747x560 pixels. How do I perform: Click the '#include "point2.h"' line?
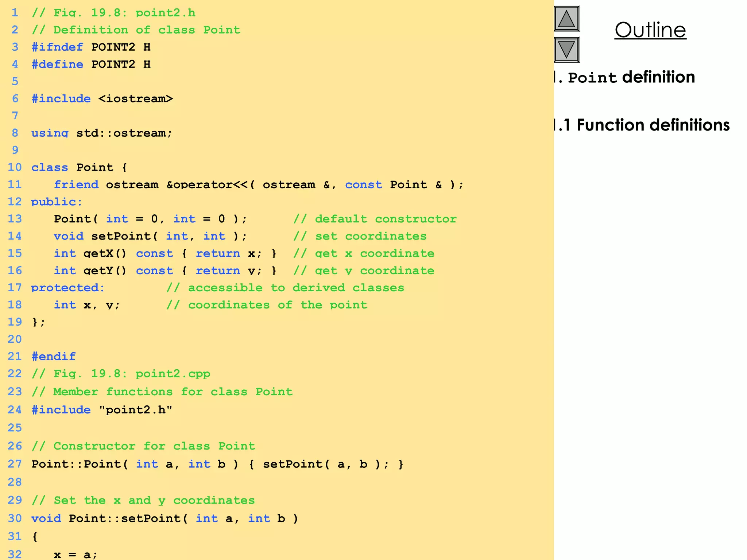point(102,410)
